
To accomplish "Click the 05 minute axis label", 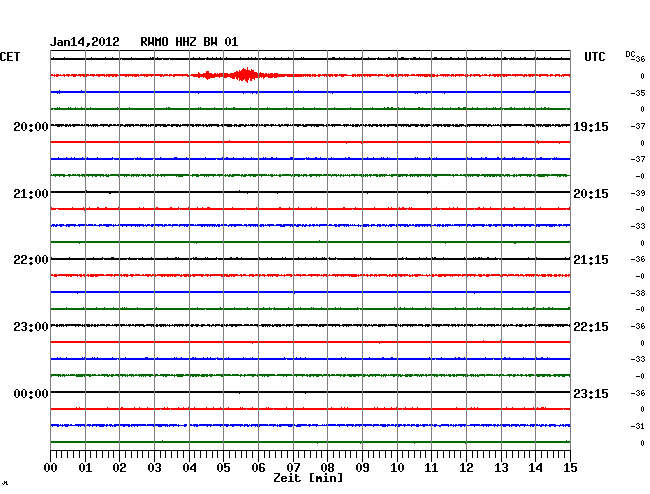I will click(223, 467).
